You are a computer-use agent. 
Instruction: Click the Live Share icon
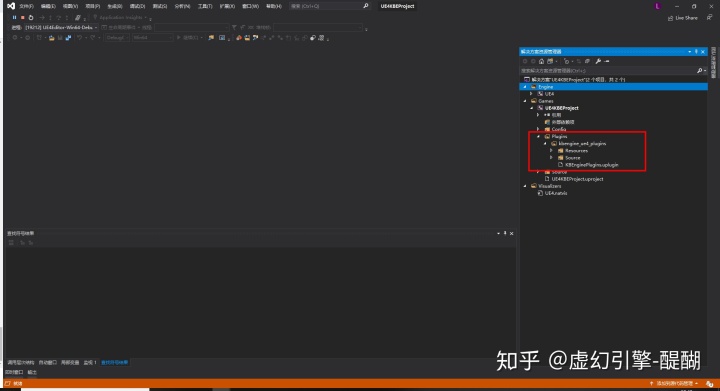point(670,18)
